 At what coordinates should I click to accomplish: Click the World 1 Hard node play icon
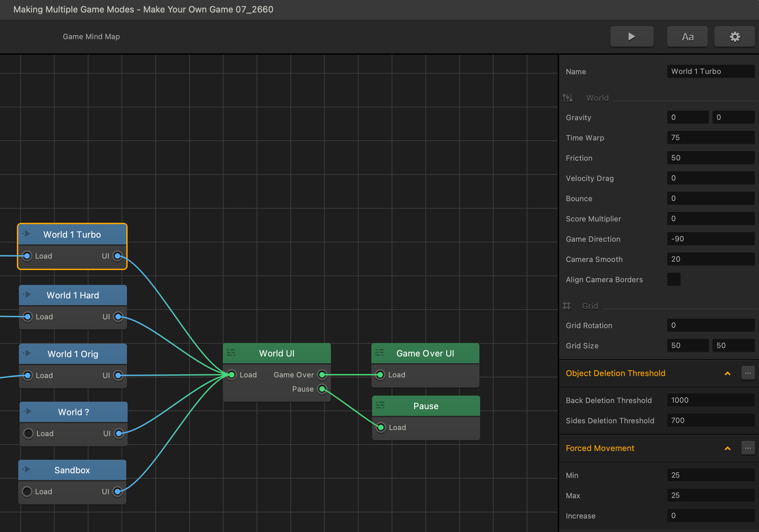28,295
